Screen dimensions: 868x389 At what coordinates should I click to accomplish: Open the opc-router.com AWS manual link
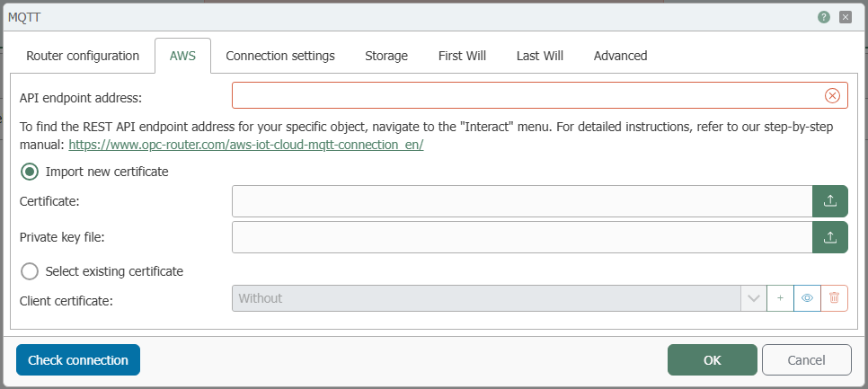245,144
